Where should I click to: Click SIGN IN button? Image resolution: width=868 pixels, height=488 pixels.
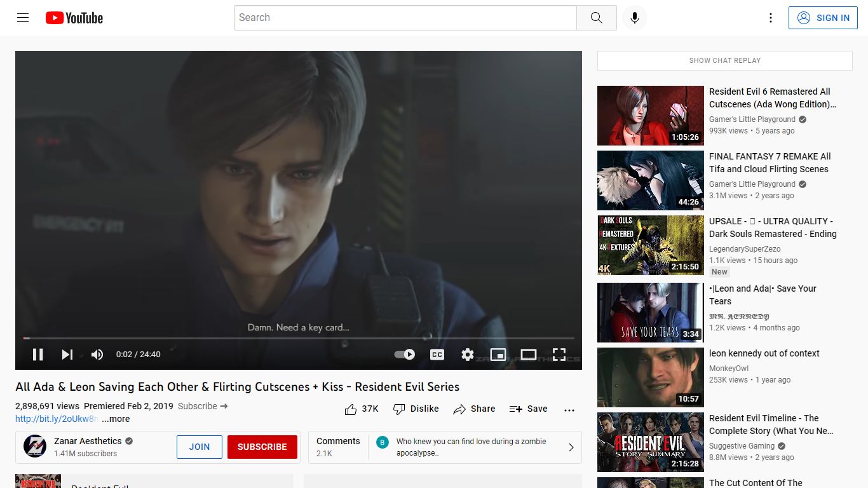click(x=823, y=18)
